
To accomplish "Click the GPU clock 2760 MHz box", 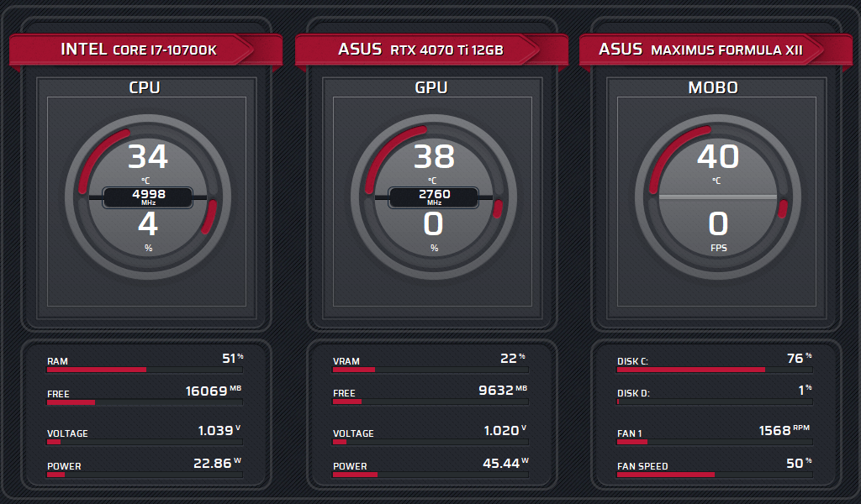I will click(x=434, y=197).
